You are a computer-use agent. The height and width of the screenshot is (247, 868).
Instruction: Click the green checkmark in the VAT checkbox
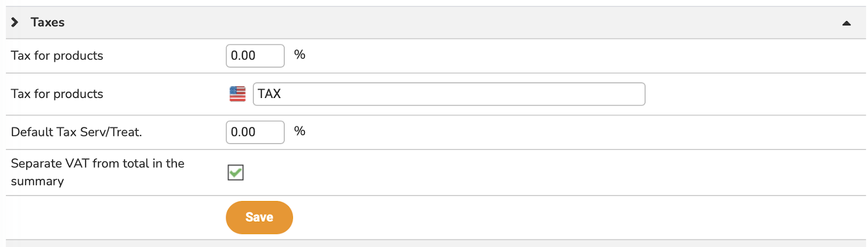235,173
